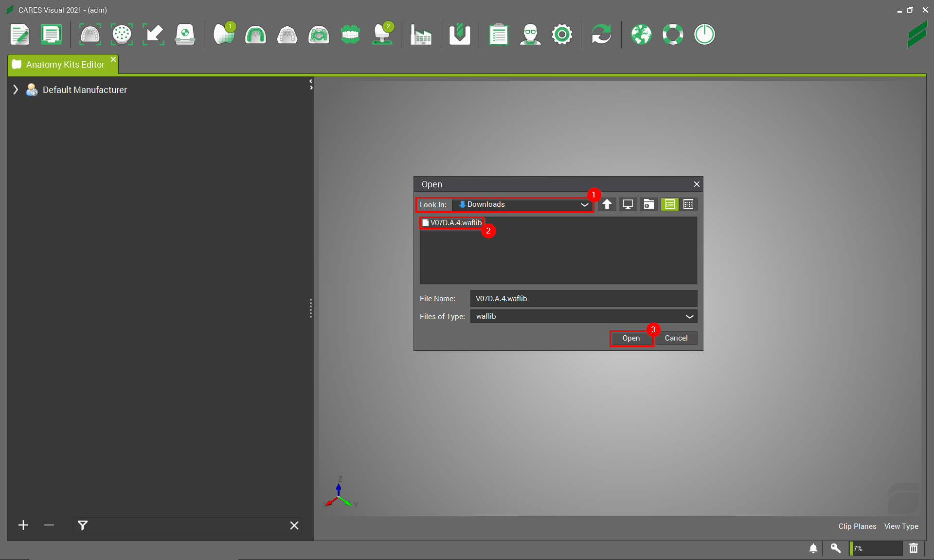Viewport: 934px width, 560px height.
Task: Click the green refresh arrows icon
Action: (601, 35)
